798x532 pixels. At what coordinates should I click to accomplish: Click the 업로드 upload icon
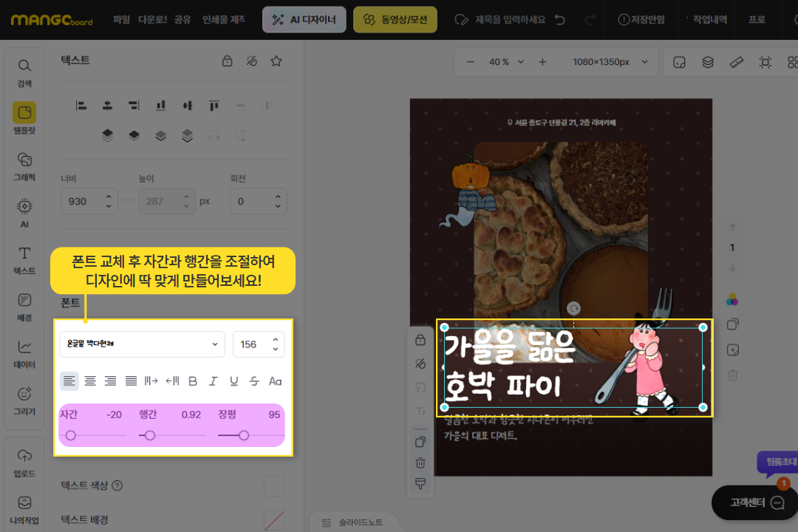(24, 462)
